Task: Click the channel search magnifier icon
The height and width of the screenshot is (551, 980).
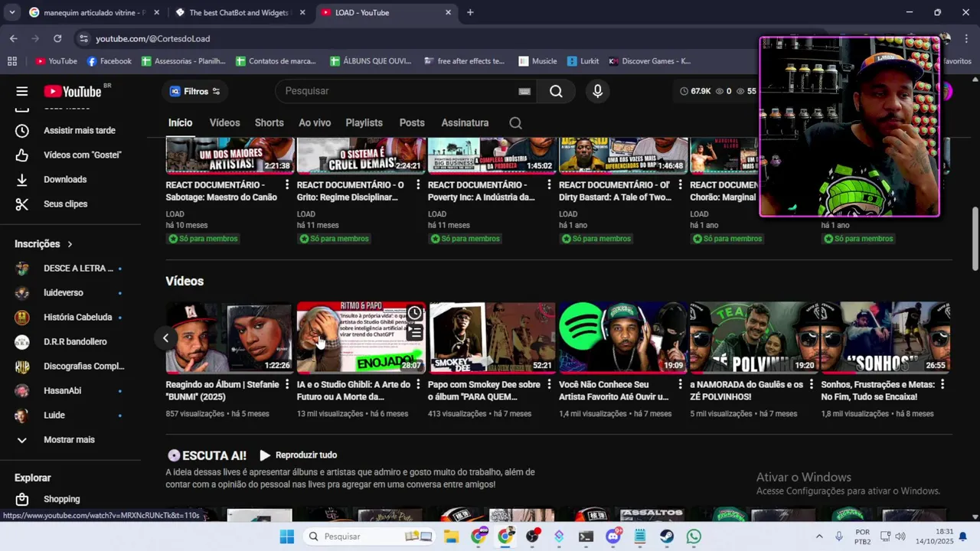Action: point(515,123)
